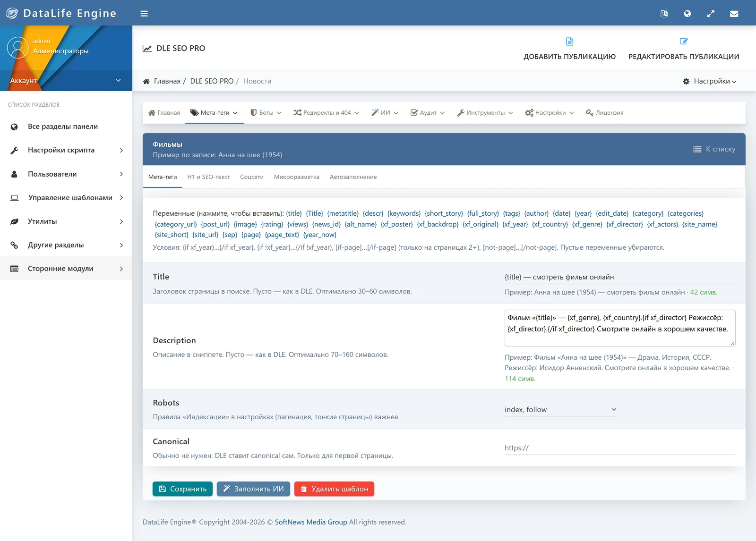Click the Title input field

[620, 277]
